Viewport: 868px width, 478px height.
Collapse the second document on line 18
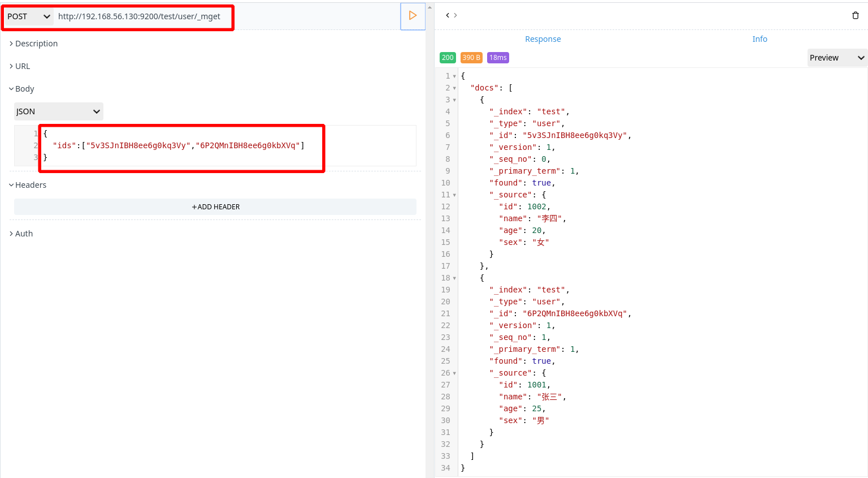[454, 278]
